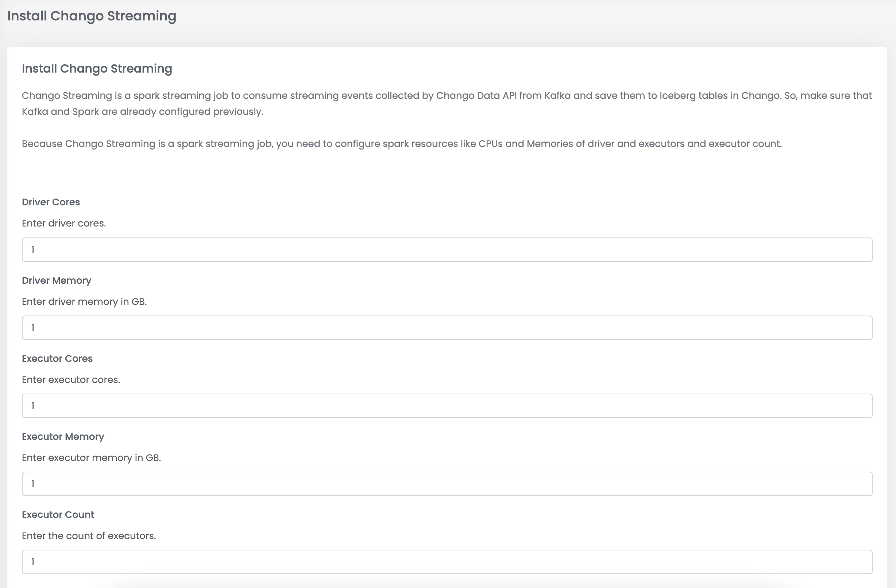
Task: Click the paragraph starting "Chango Streaming is a spark"
Action: click(447, 104)
